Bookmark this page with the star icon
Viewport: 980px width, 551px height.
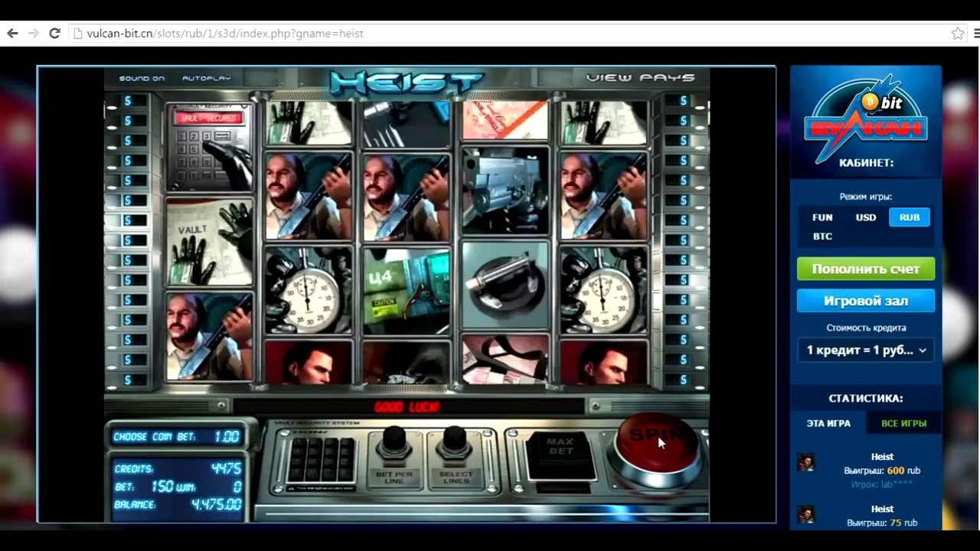(x=957, y=34)
